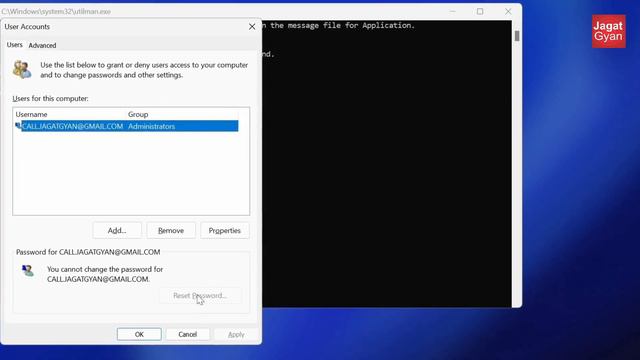Click the password section user icon
Image resolution: width=640 pixels, height=360 pixels.
click(27, 271)
